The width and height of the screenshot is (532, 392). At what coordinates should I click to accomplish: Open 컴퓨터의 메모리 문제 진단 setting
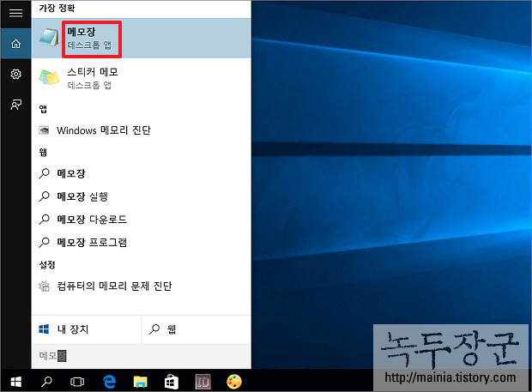[141, 286]
